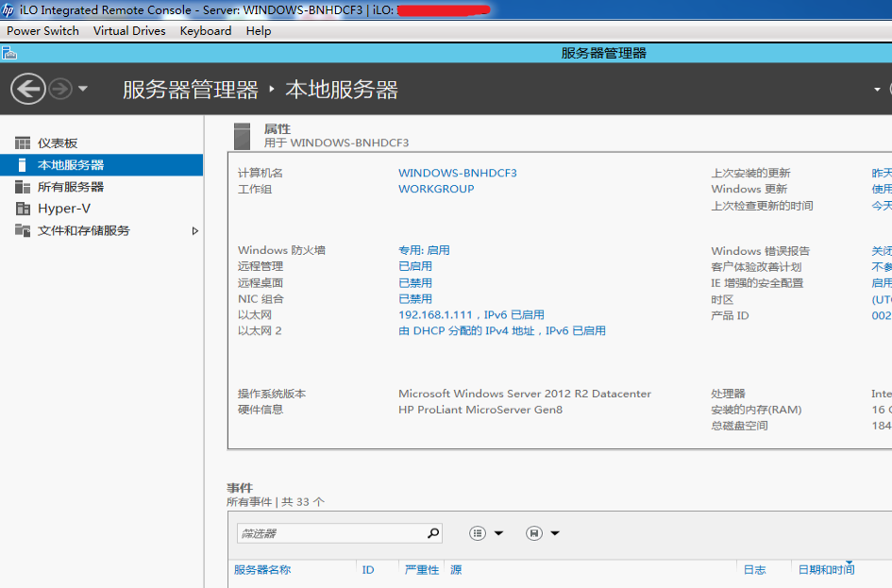The height and width of the screenshot is (588, 892).
Task: Click 远程管理 已启用 link
Action: pyautogui.click(x=415, y=266)
